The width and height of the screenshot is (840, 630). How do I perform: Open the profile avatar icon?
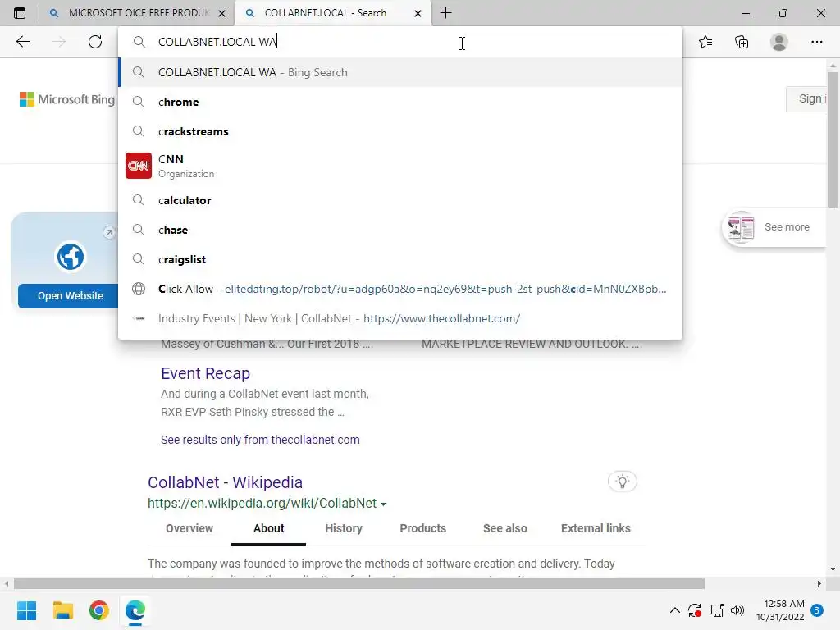[779, 42]
